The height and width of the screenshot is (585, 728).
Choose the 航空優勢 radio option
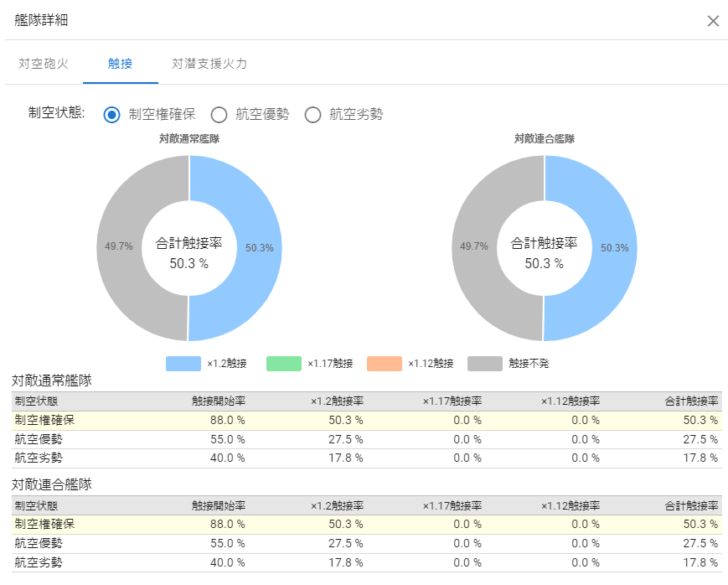pos(219,115)
